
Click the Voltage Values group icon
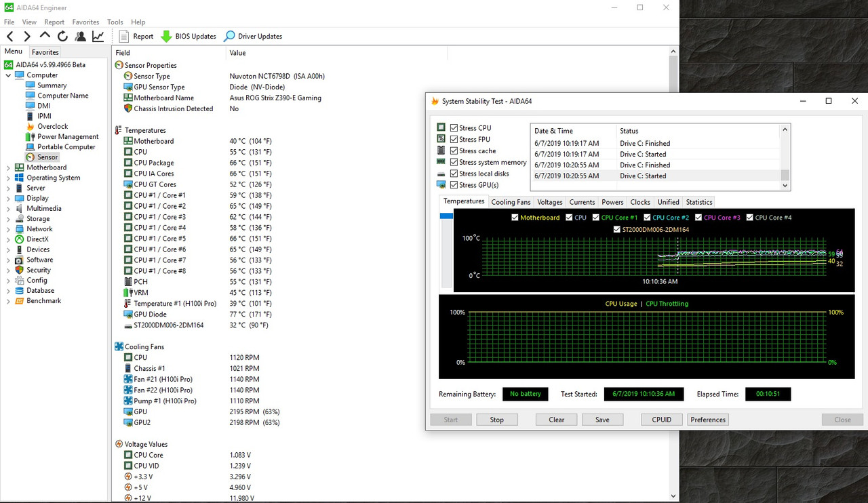pyautogui.click(x=119, y=444)
